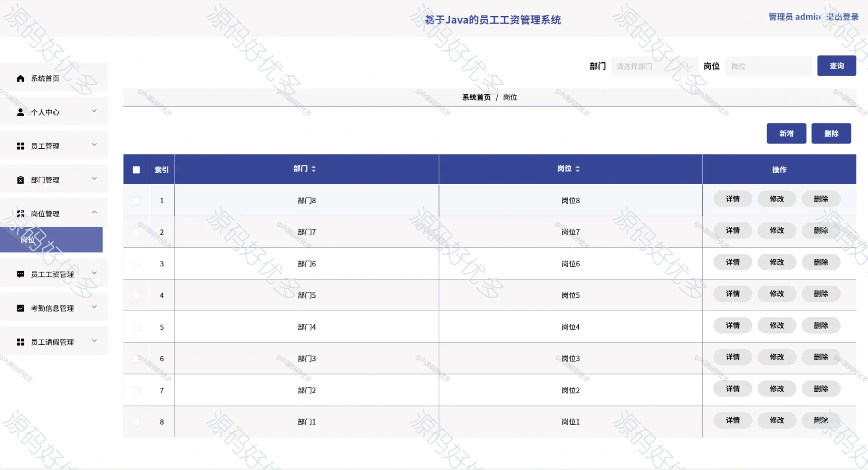868x470 pixels.
Task: Click the chat icon beside 员工工资管理
Action: pos(20,274)
